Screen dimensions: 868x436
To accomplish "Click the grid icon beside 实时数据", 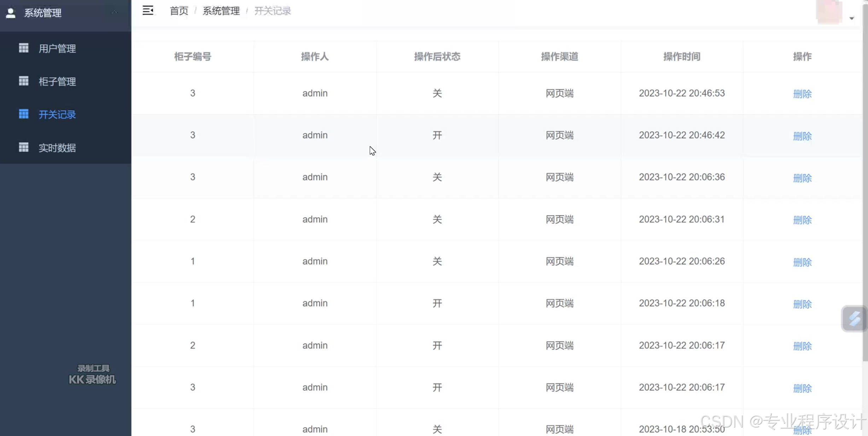I will pos(24,147).
